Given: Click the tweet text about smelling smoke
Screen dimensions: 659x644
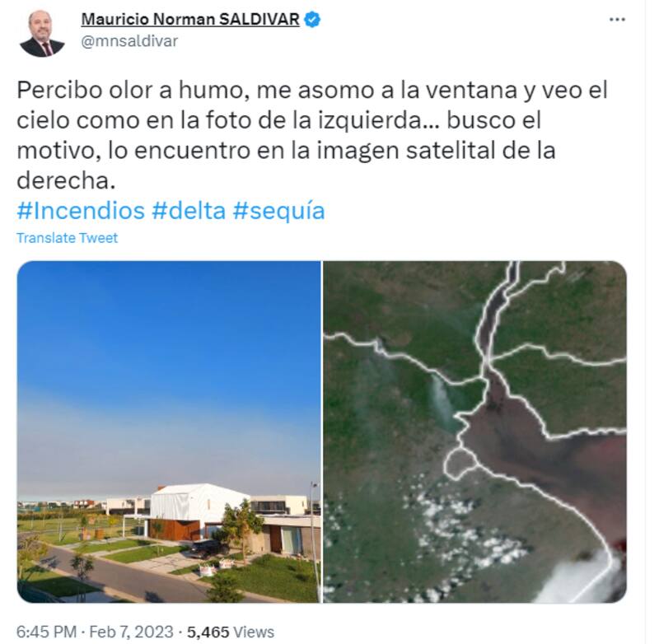Looking at the screenshot, I should [312, 135].
